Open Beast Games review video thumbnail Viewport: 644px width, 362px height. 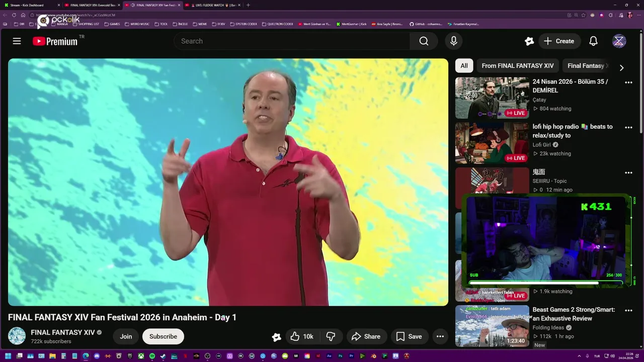[492, 326]
